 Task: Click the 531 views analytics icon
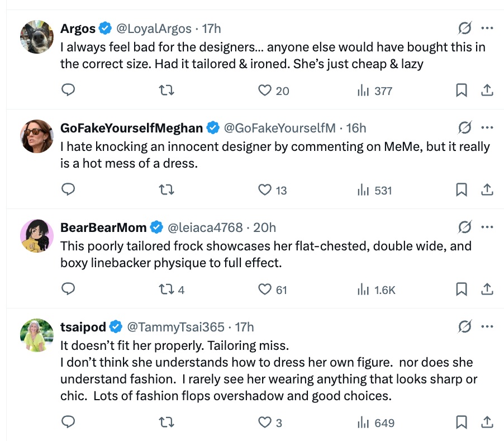point(364,190)
